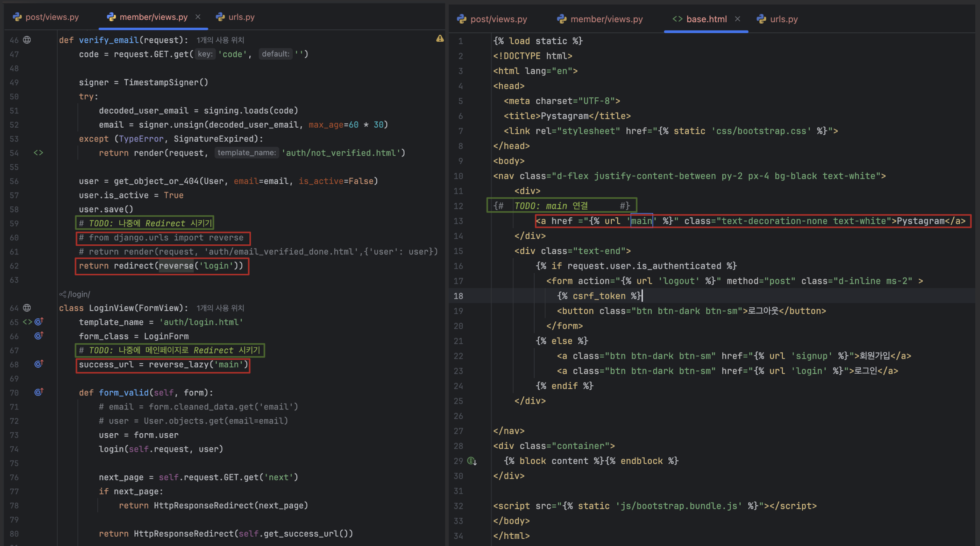This screenshot has width=980, height=546.
Task: Click the override marker beside form_valid
Action: [x=39, y=392]
